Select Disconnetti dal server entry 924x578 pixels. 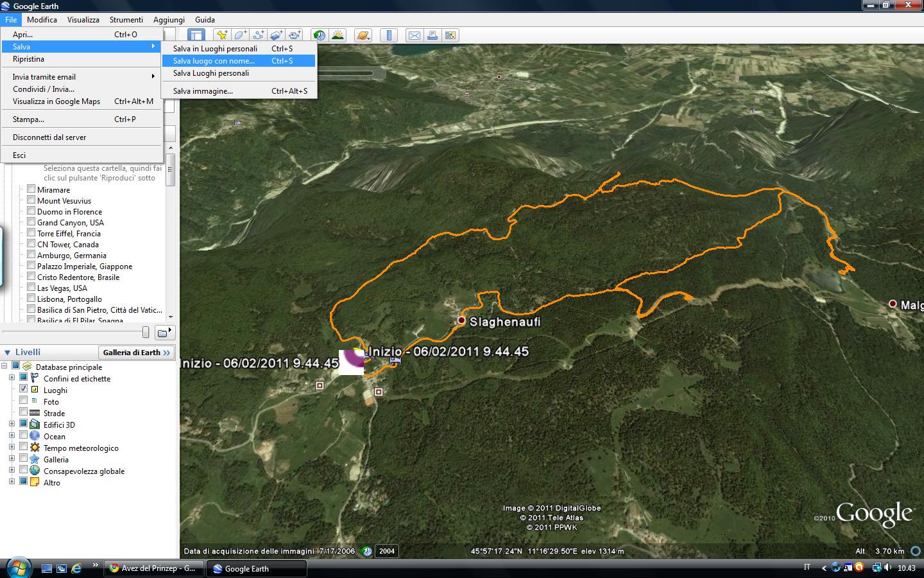81,137
